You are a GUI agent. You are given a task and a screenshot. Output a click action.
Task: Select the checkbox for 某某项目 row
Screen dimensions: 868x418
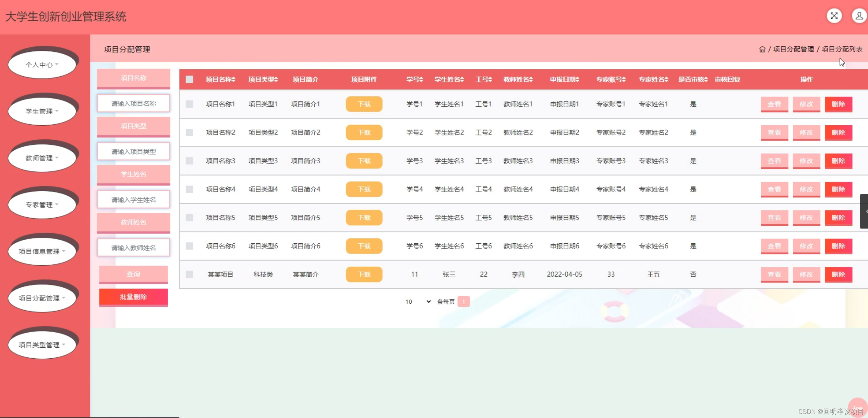(x=189, y=275)
